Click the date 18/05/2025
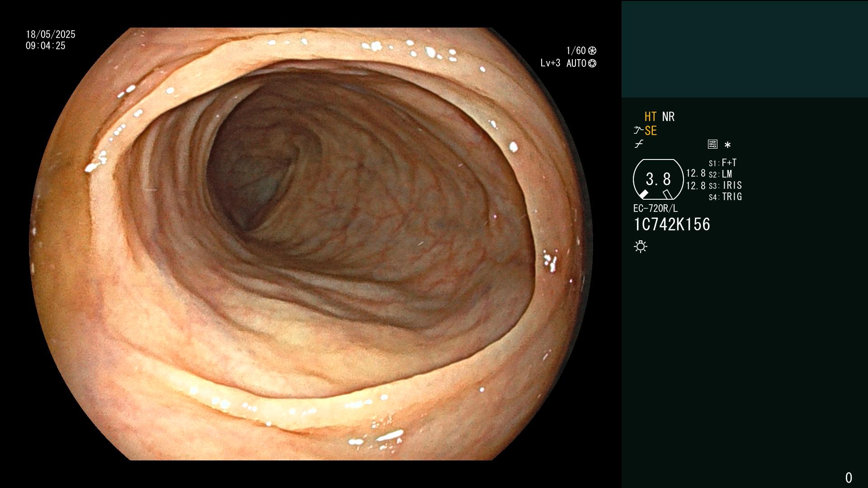Image resolution: width=868 pixels, height=488 pixels. (x=51, y=34)
